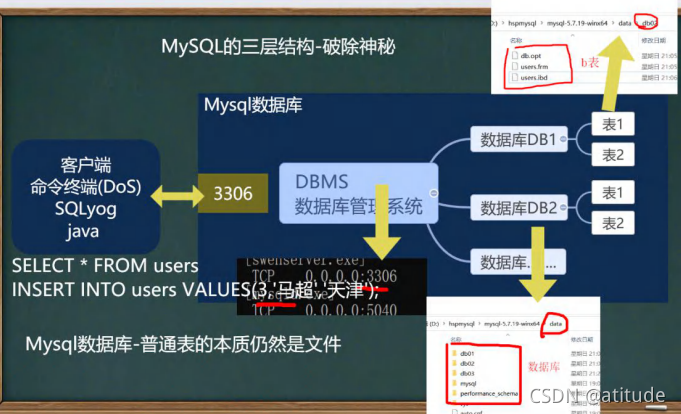Select 表1 under 数据库DB2

click(613, 192)
